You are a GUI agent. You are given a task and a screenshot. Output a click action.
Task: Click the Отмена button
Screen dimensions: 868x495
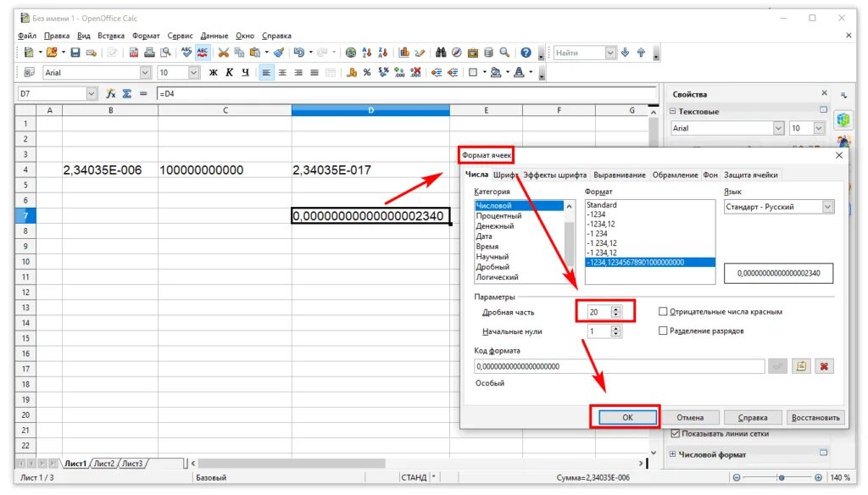690,418
